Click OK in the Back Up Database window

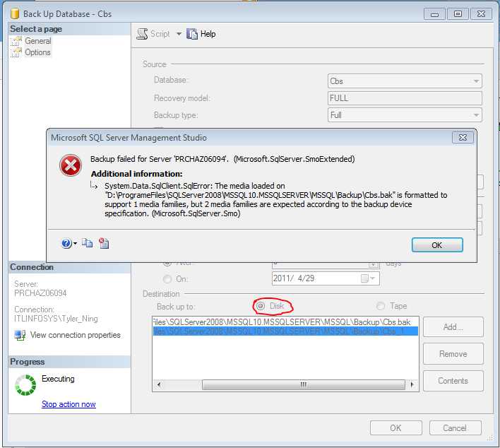(396, 428)
